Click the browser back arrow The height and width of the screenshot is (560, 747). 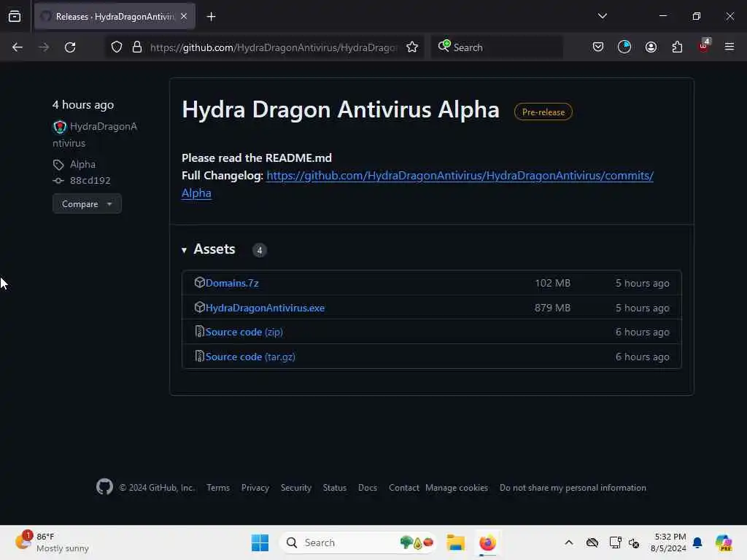coord(18,47)
